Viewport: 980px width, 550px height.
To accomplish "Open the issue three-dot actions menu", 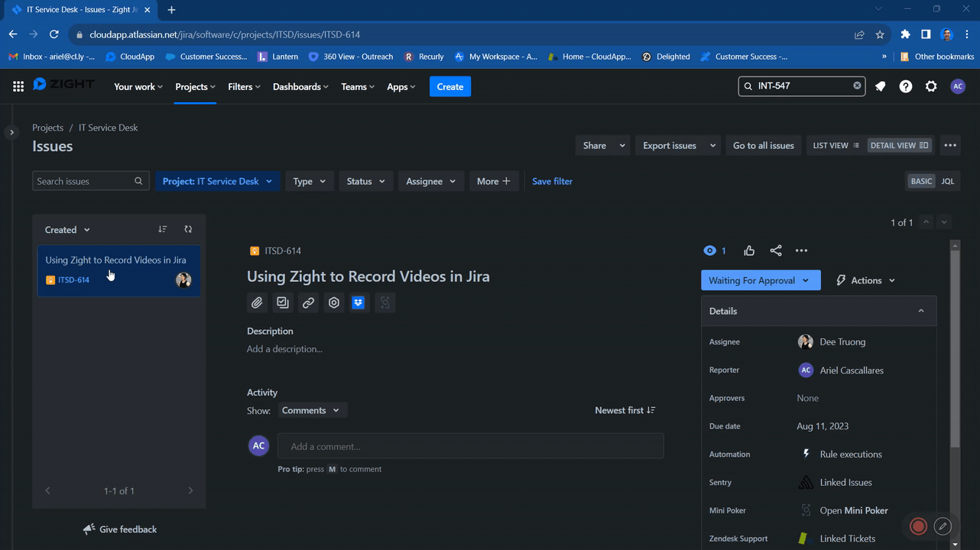I will (x=801, y=251).
